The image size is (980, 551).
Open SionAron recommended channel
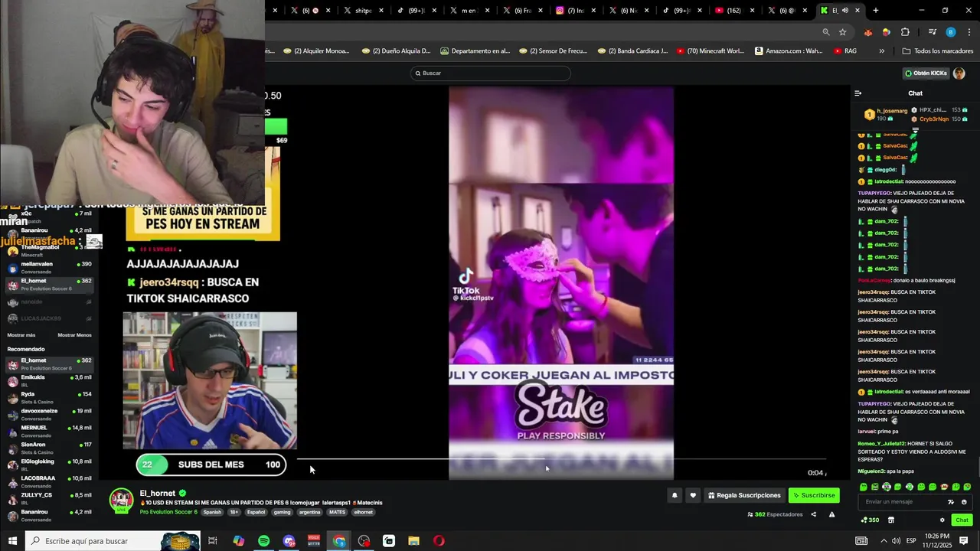coord(50,448)
